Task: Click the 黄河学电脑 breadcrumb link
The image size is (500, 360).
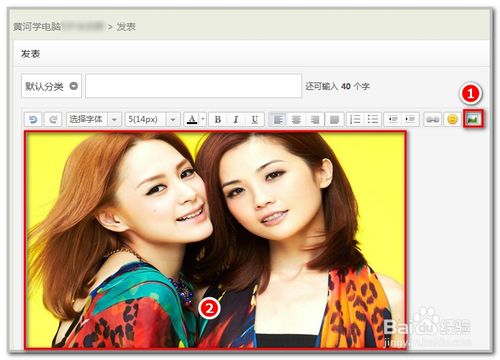Action: tap(37, 27)
